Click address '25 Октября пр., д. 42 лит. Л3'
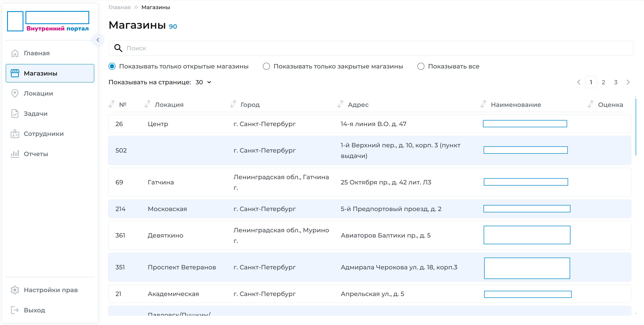This screenshot has height=325, width=644. (386, 182)
